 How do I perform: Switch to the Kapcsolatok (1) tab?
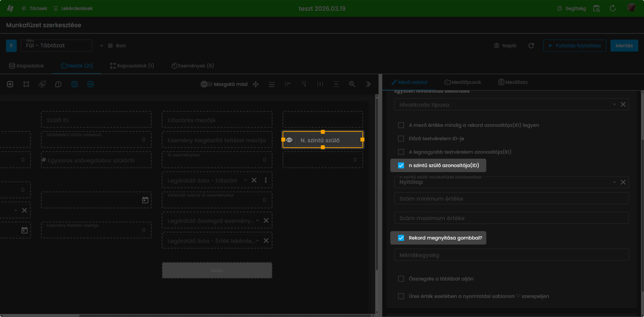point(132,66)
